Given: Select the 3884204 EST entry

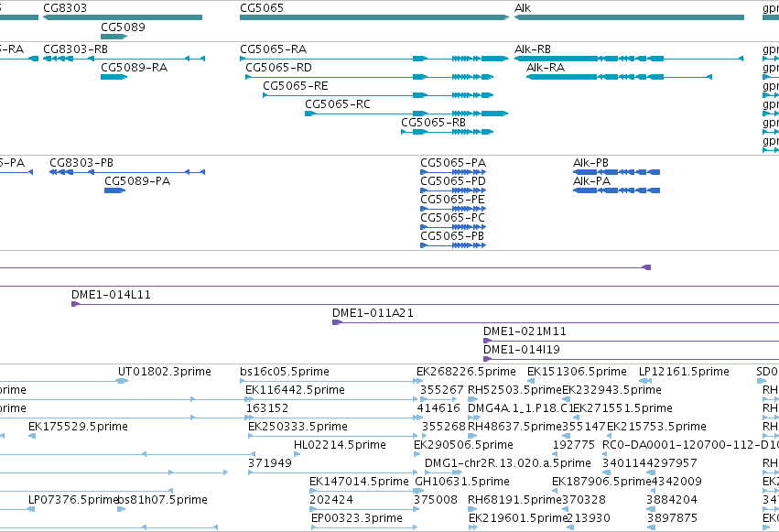Looking at the screenshot, I should (672, 500).
